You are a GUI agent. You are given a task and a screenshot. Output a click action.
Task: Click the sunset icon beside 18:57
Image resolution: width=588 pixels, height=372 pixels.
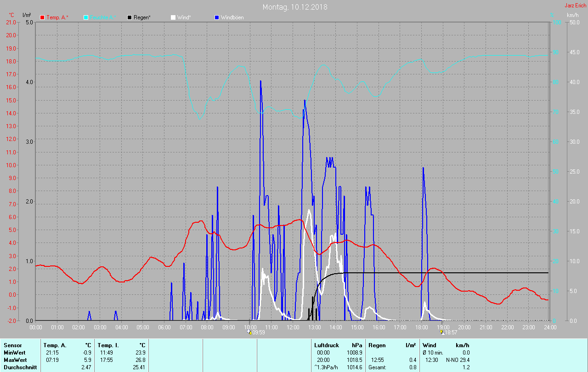pyautogui.click(x=442, y=332)
